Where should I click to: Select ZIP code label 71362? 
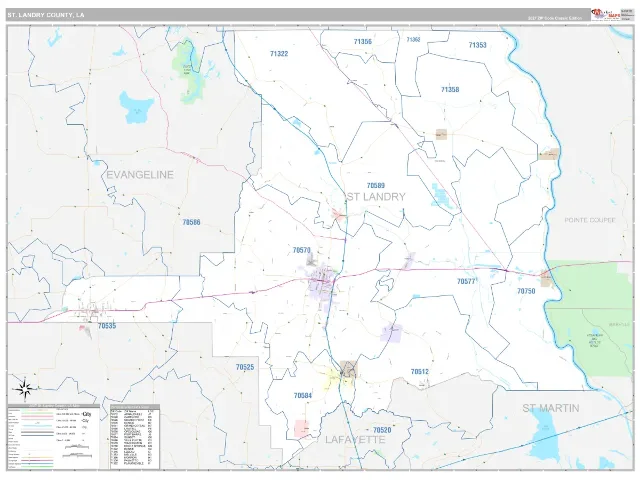point(413,40)
